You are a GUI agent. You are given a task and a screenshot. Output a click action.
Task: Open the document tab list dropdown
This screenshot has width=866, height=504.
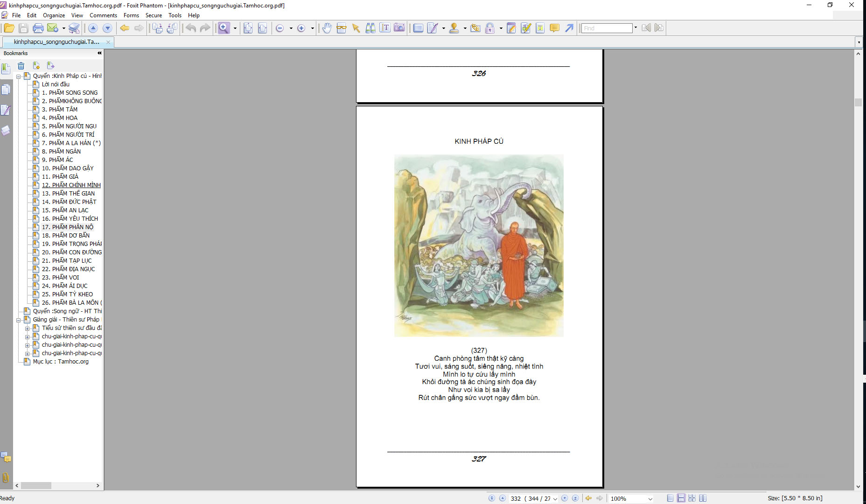click(x=859, y=42)
